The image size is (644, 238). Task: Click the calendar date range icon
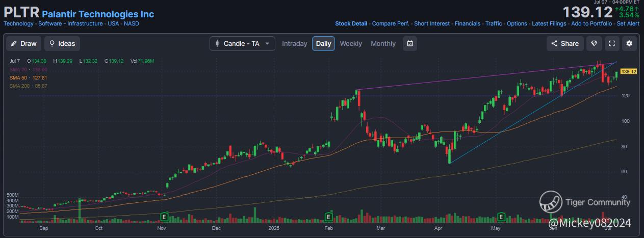tap(409, 43)
